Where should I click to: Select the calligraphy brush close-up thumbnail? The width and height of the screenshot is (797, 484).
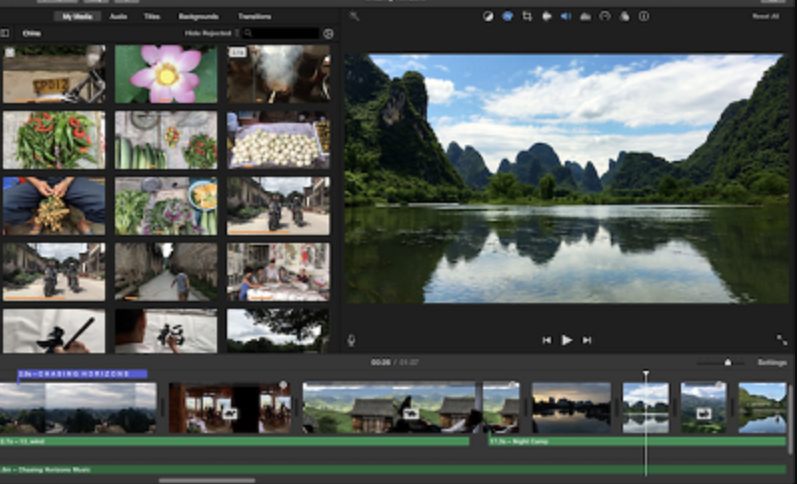tap(54, 331)
